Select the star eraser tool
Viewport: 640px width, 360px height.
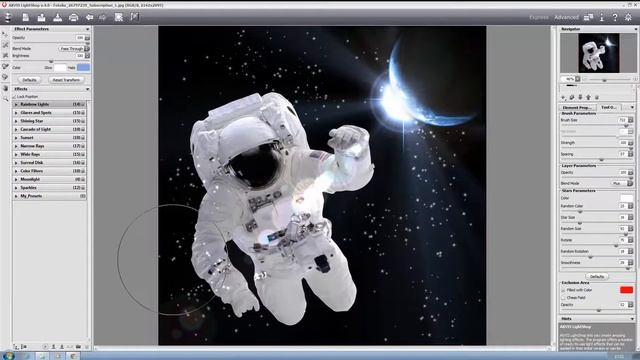point(5,56)
